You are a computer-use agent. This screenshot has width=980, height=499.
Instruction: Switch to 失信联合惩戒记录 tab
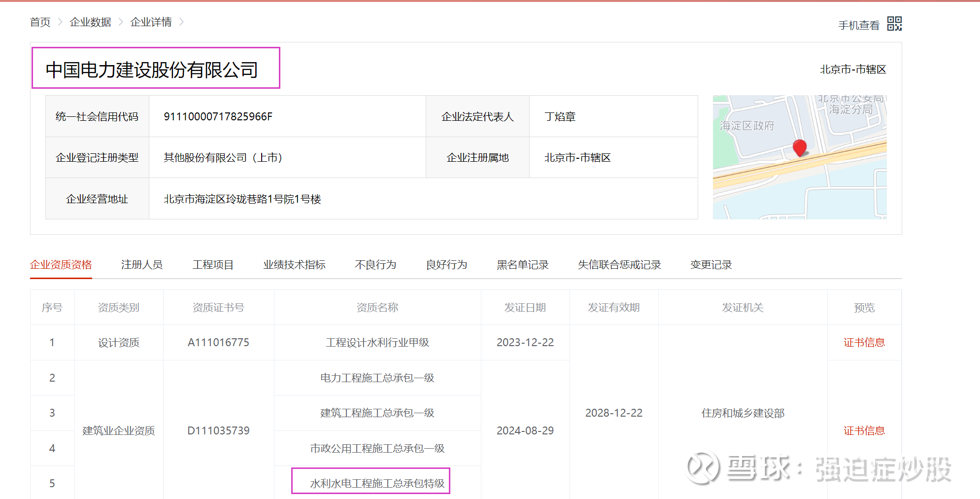click(619, 265)
